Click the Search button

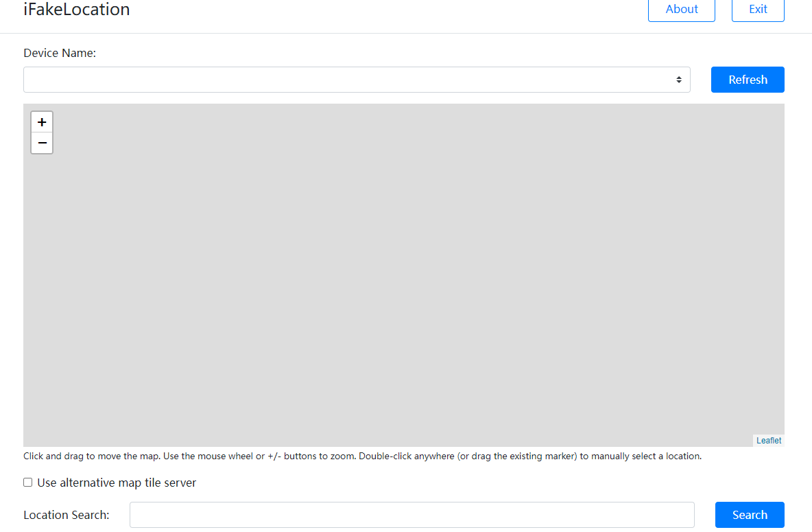pos(750,515)
